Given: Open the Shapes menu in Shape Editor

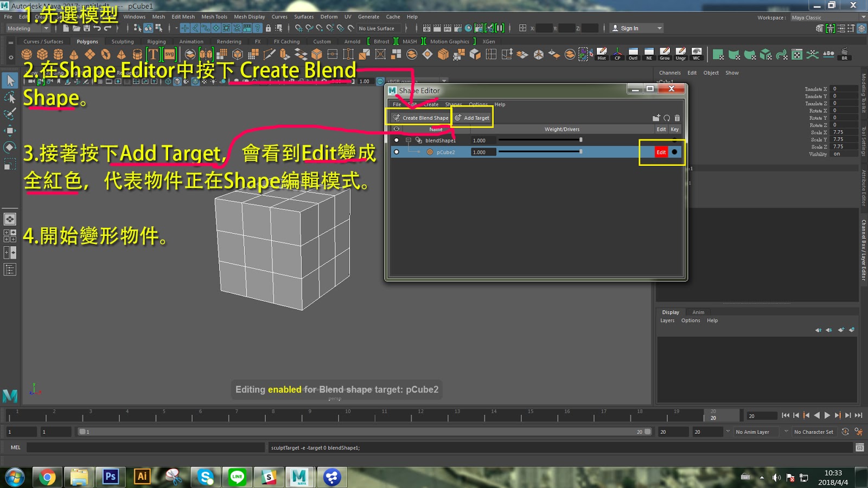Looking at the screenshot, I should pyautogui.click(x=454, y=104).
